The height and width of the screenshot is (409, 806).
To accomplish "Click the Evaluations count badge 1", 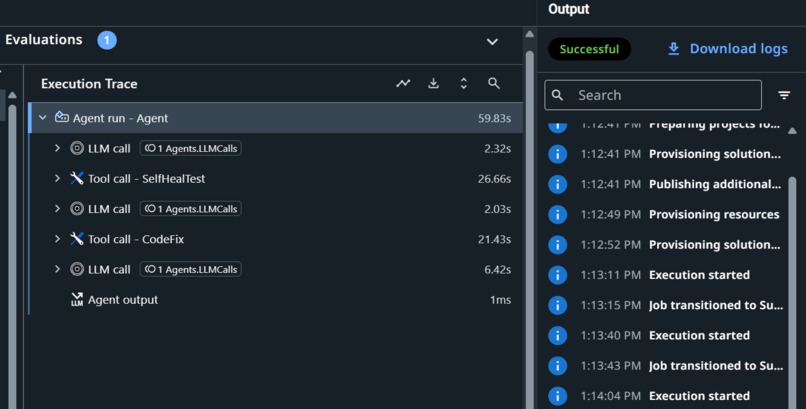I will click(107, 40).
